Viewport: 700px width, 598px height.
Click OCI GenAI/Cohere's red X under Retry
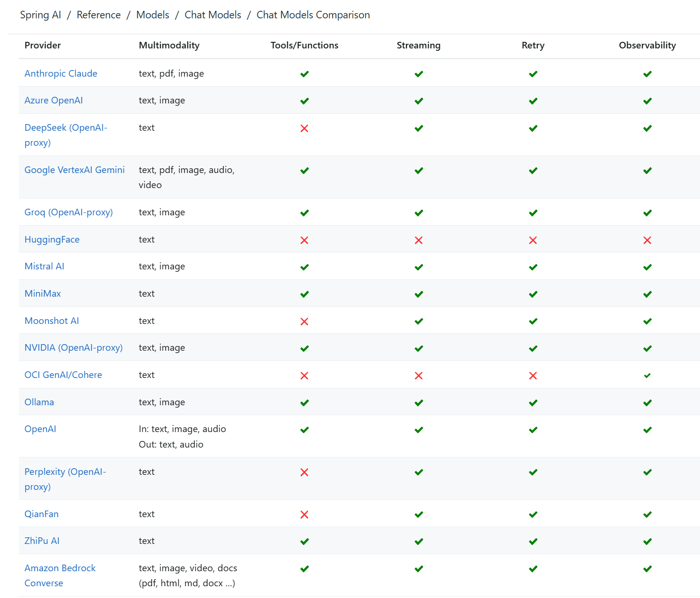(x=533, y=376)
